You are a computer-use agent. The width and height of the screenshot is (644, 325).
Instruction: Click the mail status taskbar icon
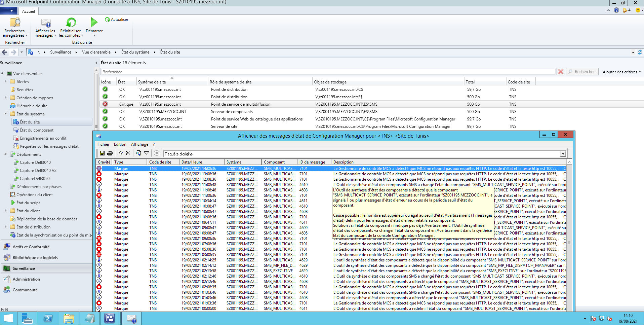131,318
